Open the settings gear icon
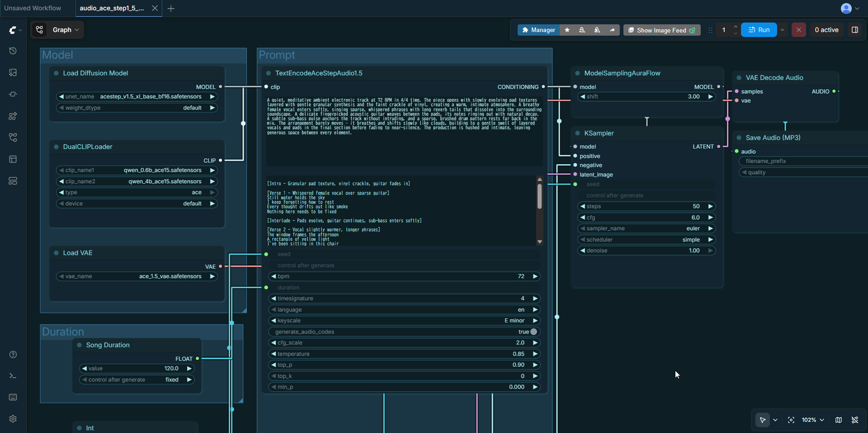This screenshot has width=868, height=433. (x=13, y=419)
